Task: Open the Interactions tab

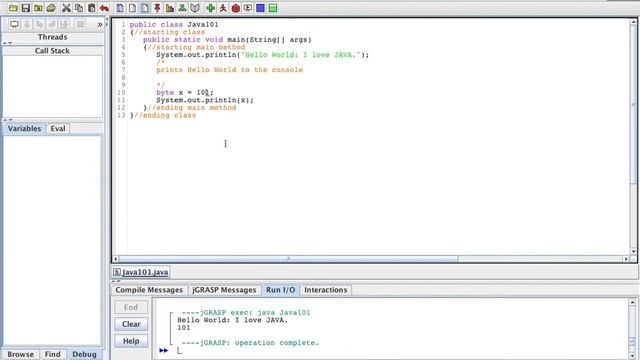Action: [x=326, y=290]
